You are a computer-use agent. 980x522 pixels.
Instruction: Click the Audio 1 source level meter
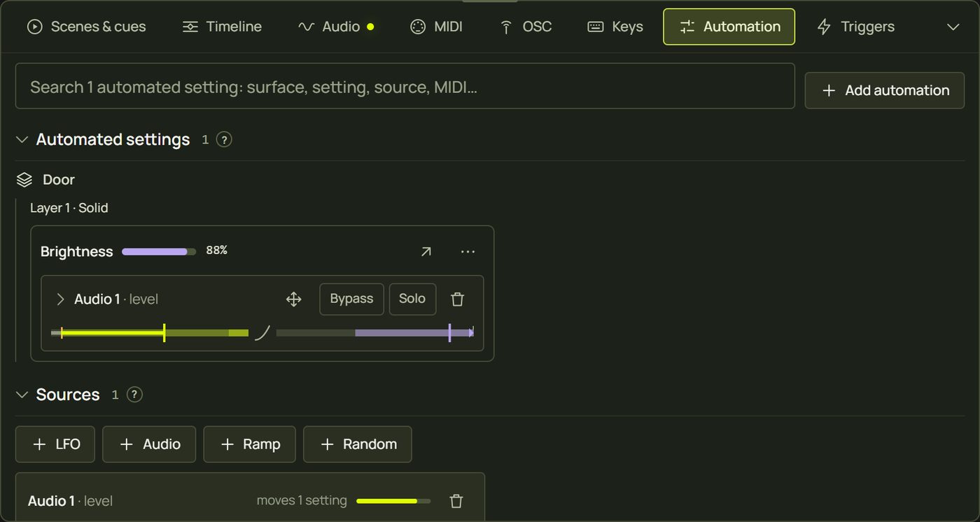point(393,501)
